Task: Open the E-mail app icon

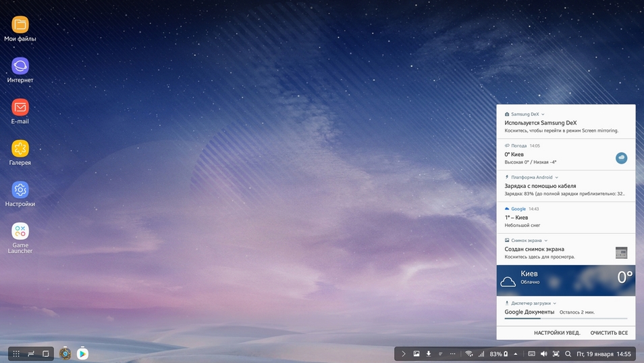Action: point(20,107)
